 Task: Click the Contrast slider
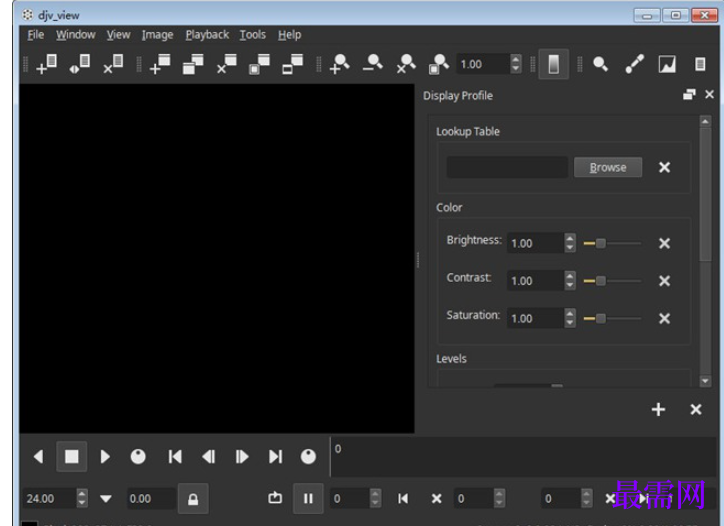(612, 280)
